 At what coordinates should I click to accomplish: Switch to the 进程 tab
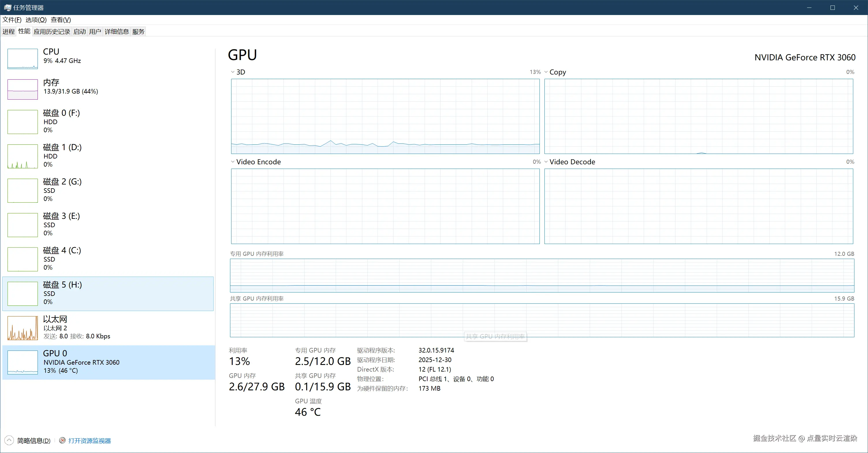pos(9,31)
